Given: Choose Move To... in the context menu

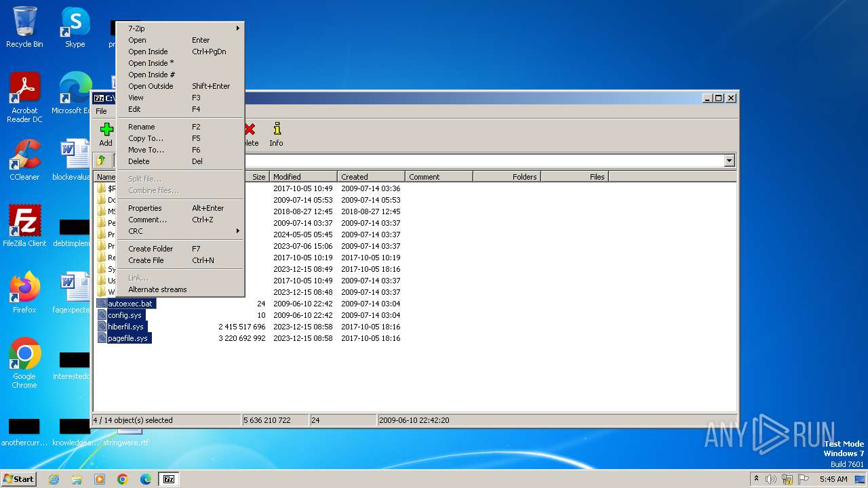Looking at the screenshot, I should point(180,150).
